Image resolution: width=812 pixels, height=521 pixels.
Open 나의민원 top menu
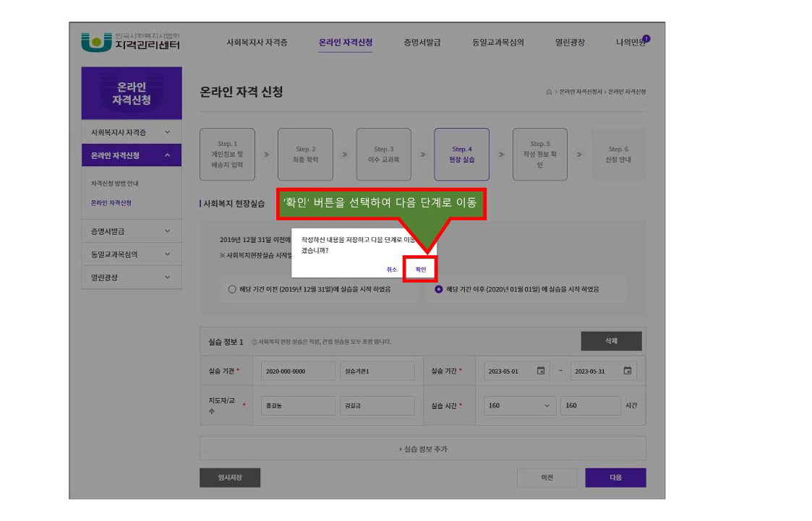coord(631,43)
